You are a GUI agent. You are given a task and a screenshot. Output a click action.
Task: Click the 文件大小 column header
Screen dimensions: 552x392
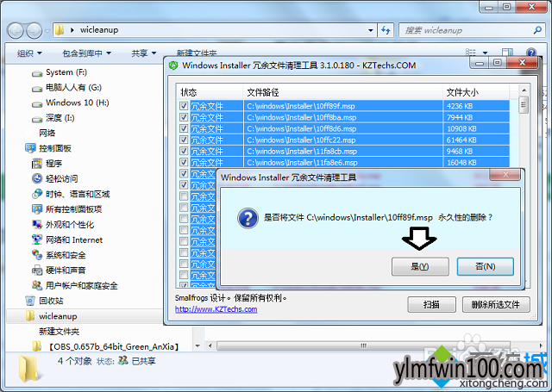click(x=476, y=92)
